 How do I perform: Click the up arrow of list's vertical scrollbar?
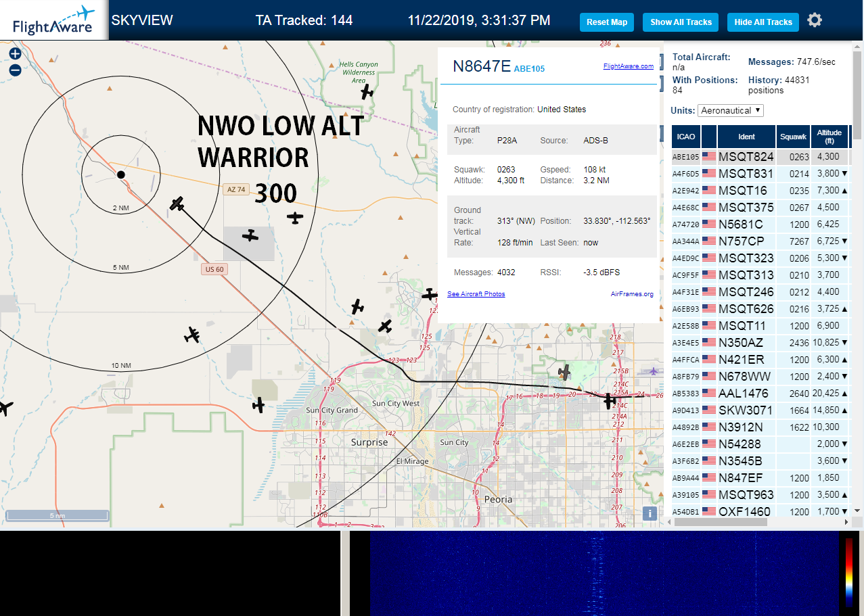click(x=857, y=46)
